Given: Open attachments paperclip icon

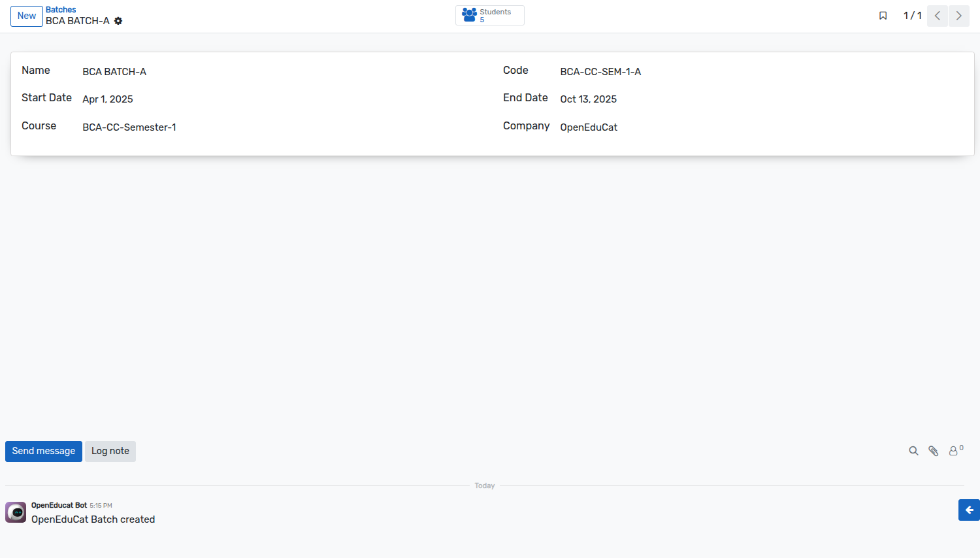Looking at the screenshot, I should click(934, 451).
